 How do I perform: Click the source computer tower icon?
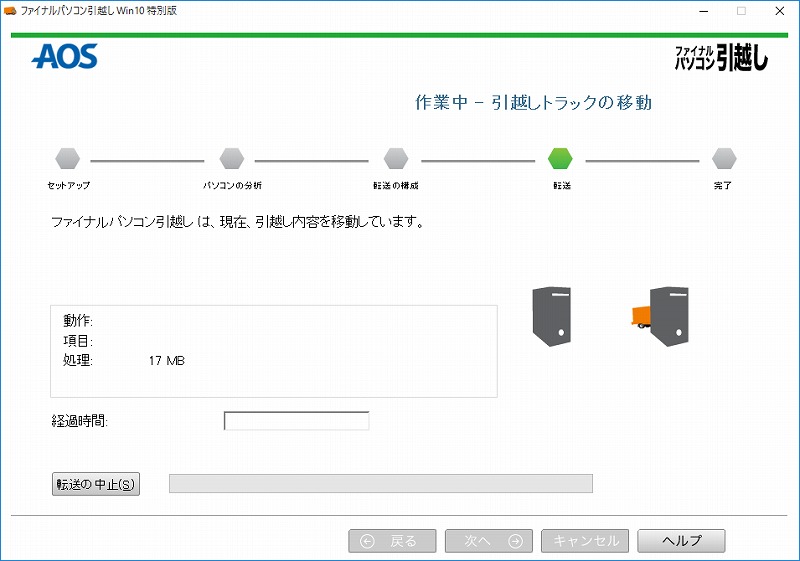(x=552, y=317)
